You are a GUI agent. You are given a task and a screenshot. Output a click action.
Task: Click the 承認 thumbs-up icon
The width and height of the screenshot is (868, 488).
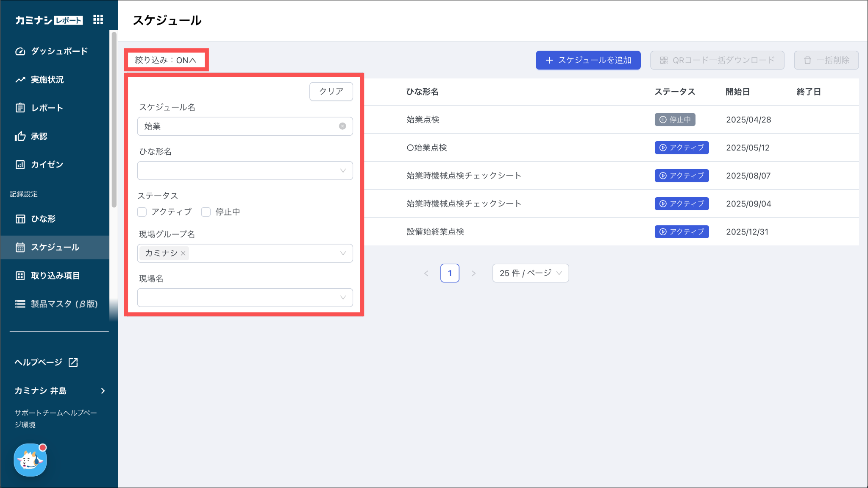coord(20,136)
